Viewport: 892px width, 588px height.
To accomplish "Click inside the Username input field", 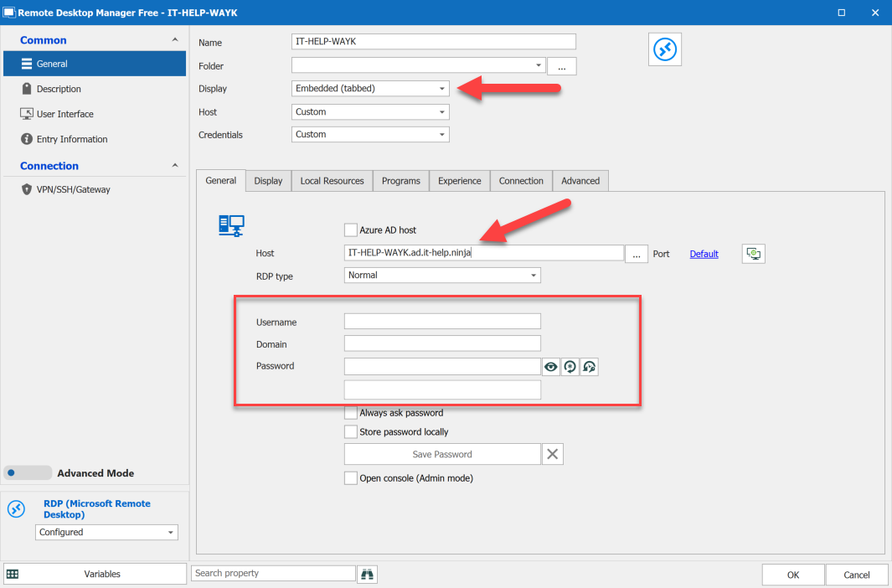I will click(x=442, y=322).
